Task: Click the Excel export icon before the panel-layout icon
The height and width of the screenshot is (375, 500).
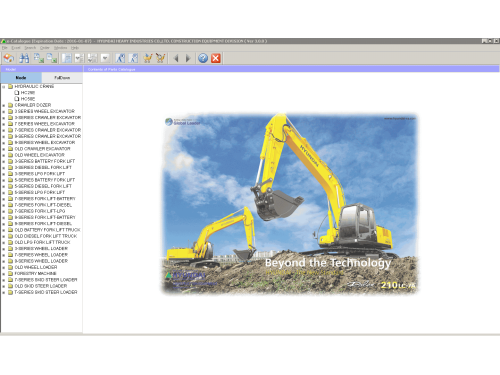Action: point(52,58)
